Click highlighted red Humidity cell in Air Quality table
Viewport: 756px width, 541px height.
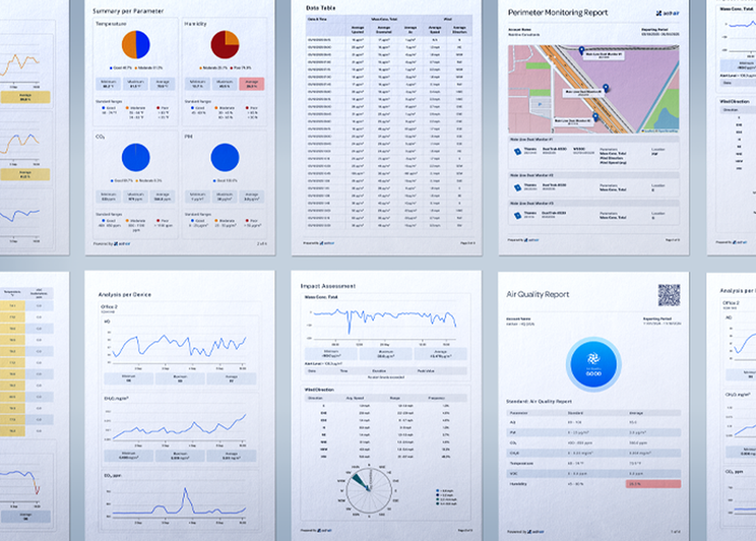(x=652, y=483)
